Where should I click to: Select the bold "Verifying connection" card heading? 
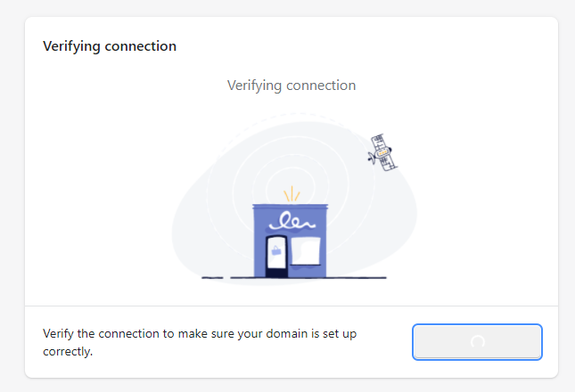(x=110, y=46)
